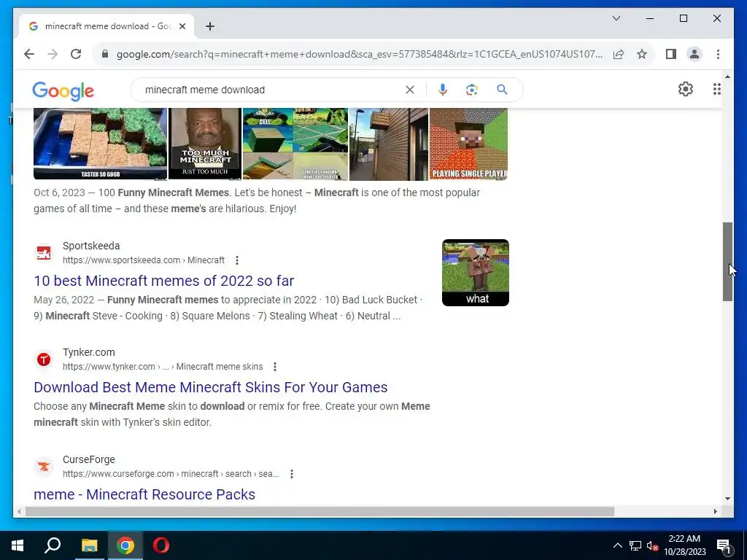Viewport: 747px width, 560px height.
Task: Click the Sportskeeda site favicon
Action: click(x=44, y=253)
